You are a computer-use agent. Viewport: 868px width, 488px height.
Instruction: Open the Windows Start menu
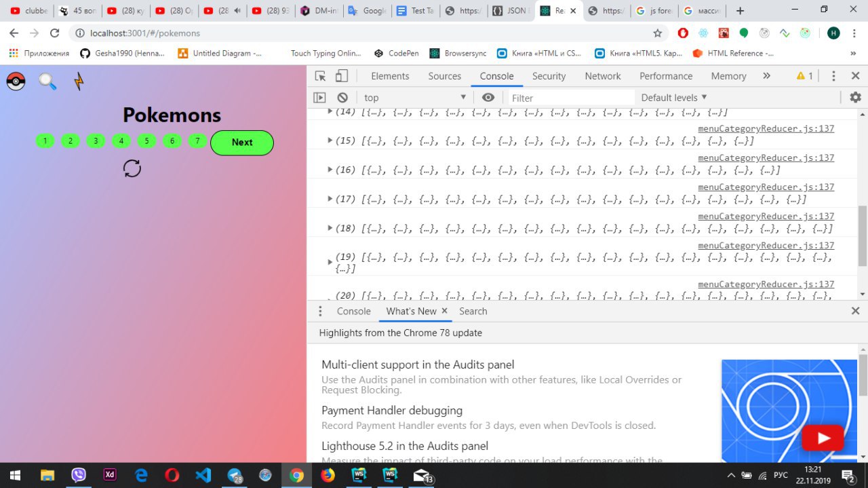(14, 475)
